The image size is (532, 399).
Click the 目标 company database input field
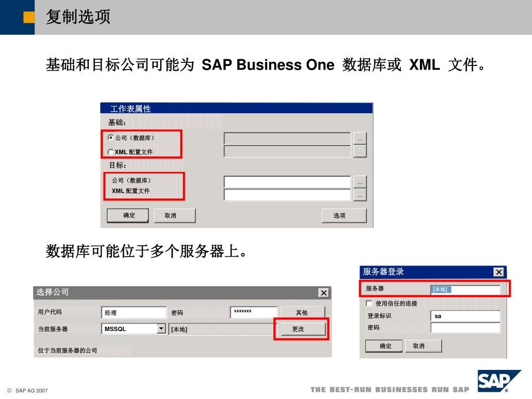click(287, 182)
